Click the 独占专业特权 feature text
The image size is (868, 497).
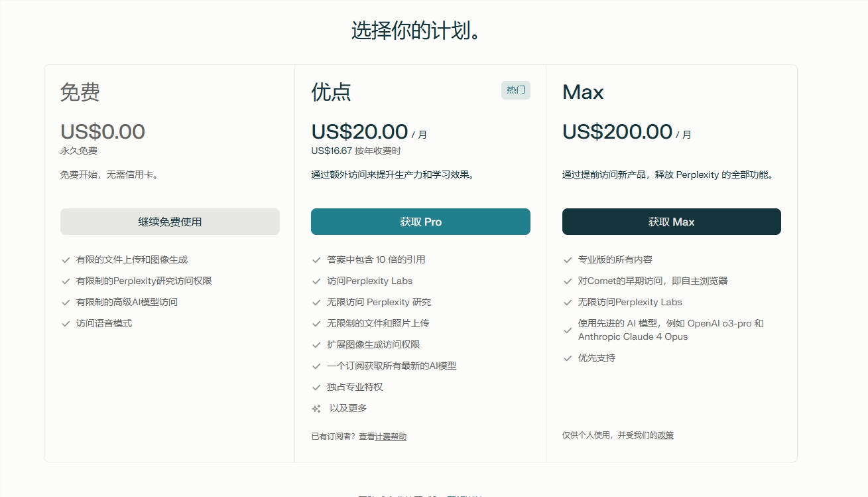click(x=355, y=387)
